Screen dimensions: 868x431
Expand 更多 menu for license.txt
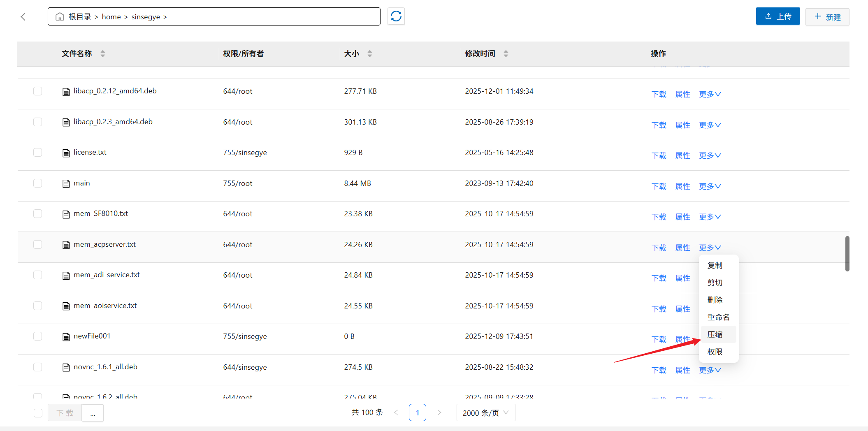coord(710,155)
